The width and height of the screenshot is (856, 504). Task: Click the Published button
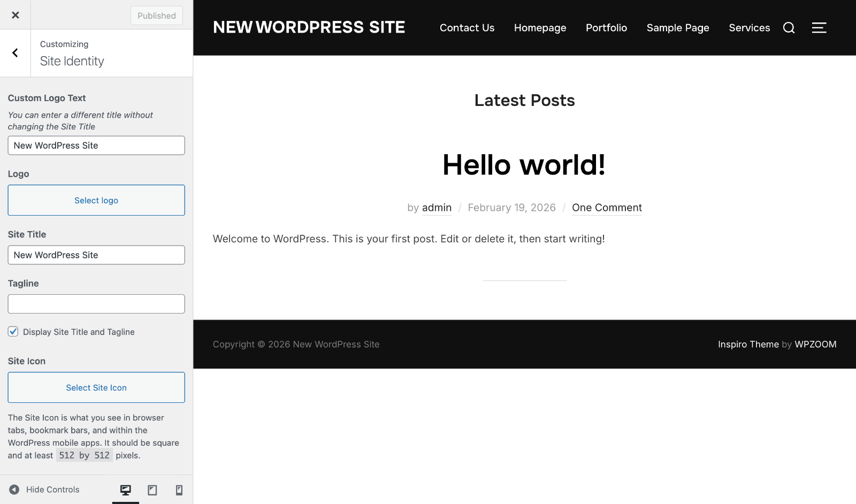coord(156,16)
